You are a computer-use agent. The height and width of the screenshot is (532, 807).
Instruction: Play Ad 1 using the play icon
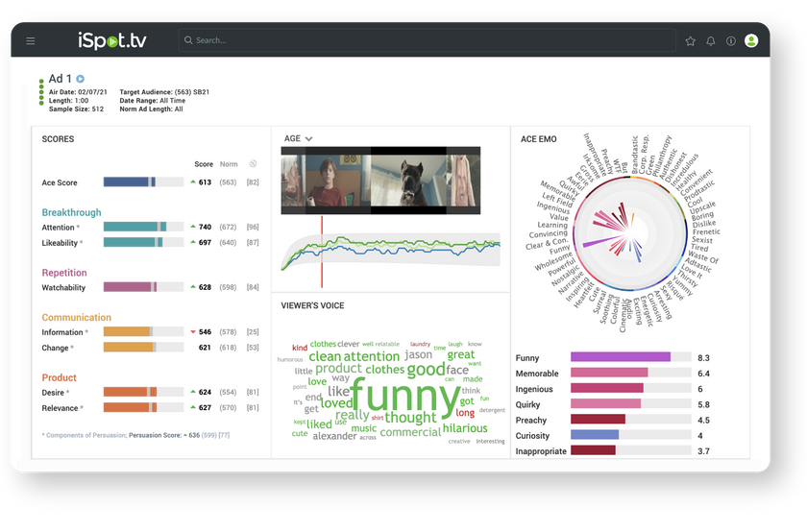click(x=81, y=79)
